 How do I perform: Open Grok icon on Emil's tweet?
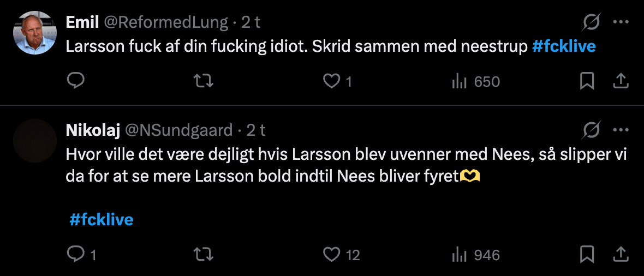coord(591,22)
